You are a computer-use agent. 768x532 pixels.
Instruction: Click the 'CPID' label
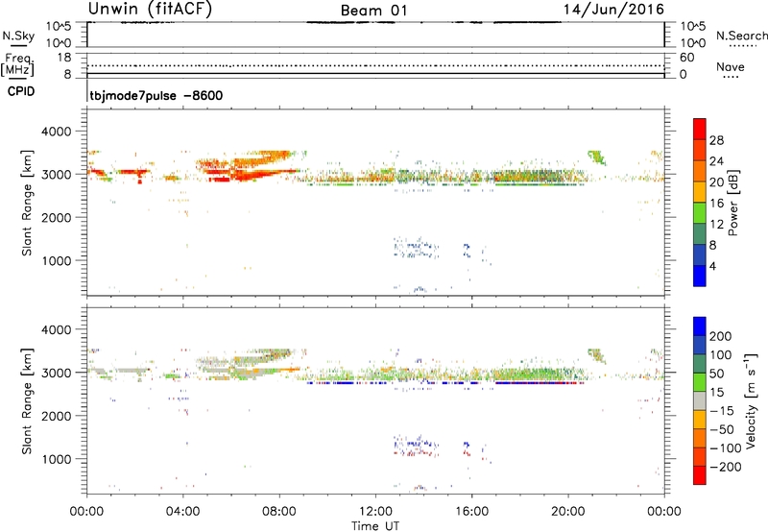21,91
